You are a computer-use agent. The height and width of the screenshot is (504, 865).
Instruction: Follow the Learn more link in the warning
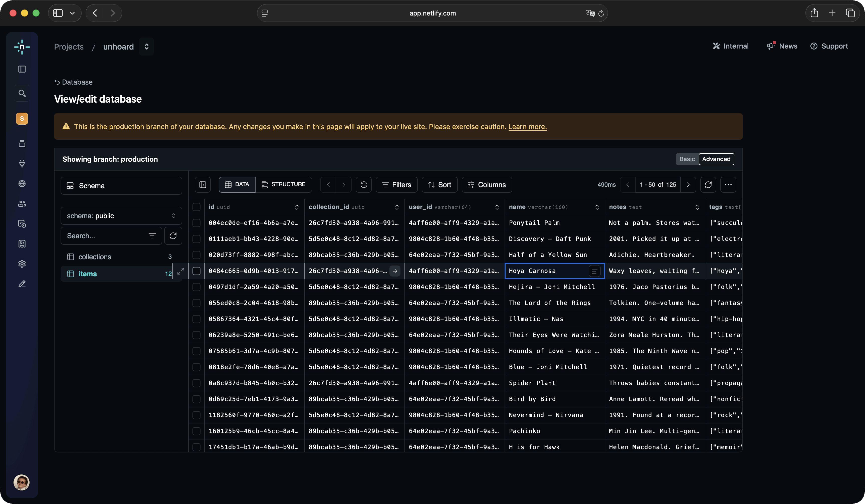click(527, 127)
